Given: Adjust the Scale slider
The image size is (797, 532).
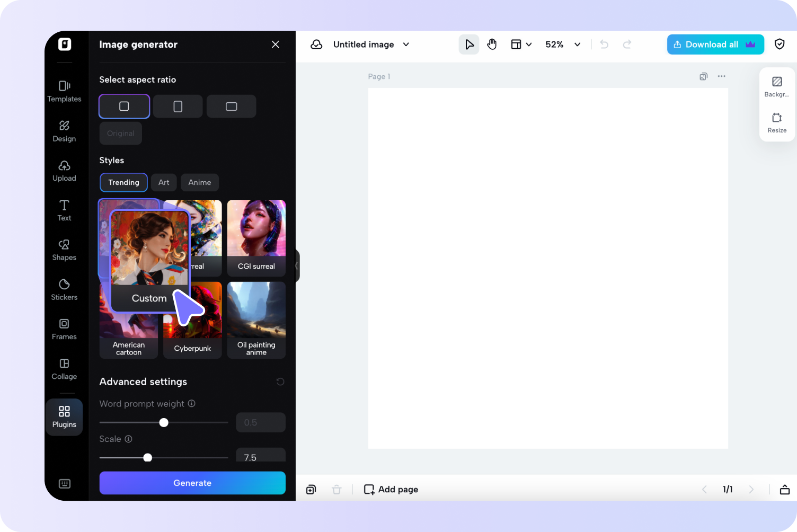Looking at the screenshot, I should click(148, 457).
